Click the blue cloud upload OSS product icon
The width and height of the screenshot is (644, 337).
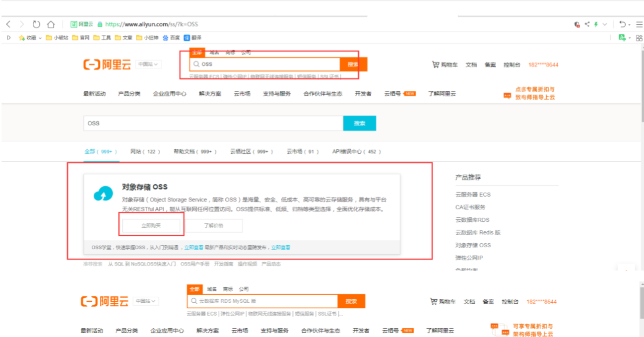[103, 195]
